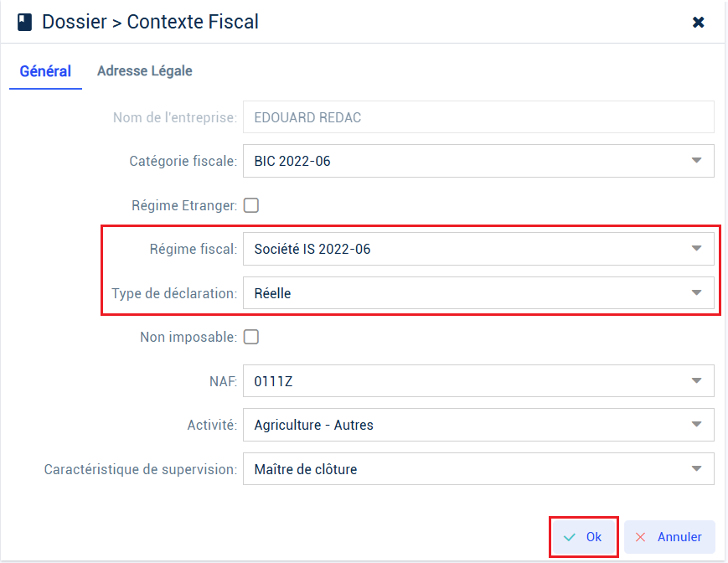Click the Société IS 2022-06 value

[x=312, y=249]
